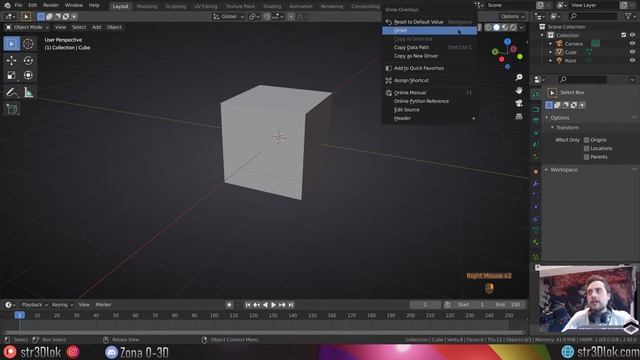Switch to the Modeling workspace tab
The width and height of the screenshot is (640, 360).
[x=147, y=6]
